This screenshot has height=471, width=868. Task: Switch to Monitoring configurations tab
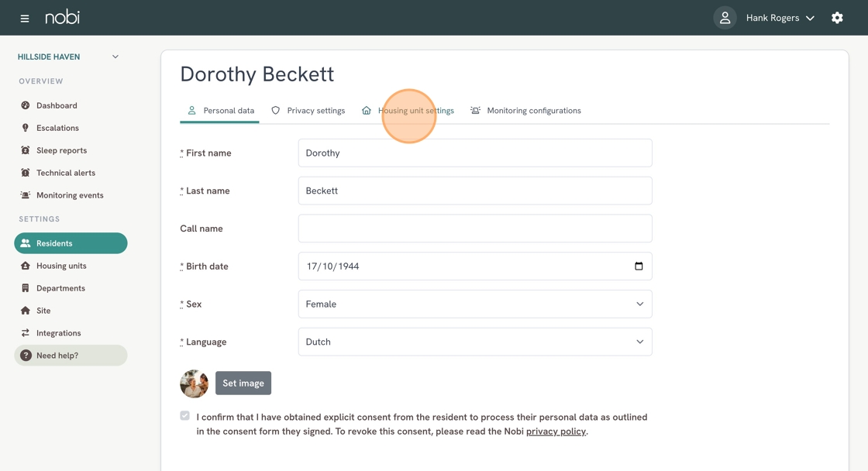(x=526, y=111)
